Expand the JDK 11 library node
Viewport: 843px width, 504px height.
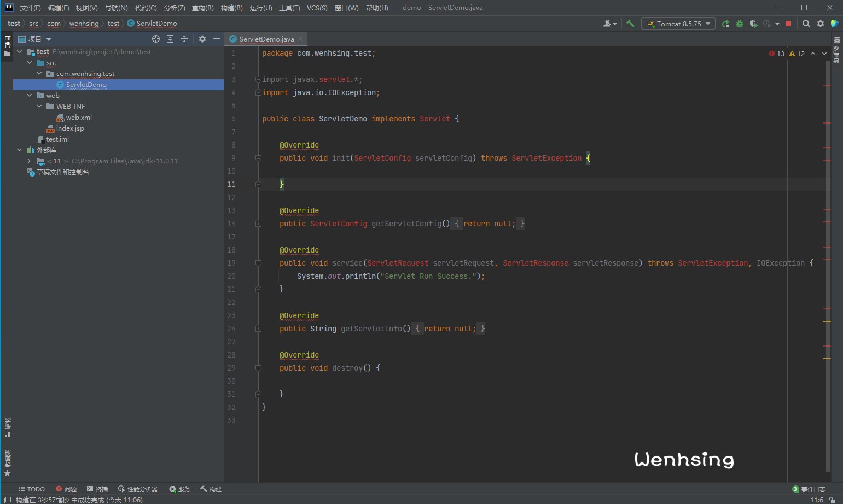pos(30,161)
